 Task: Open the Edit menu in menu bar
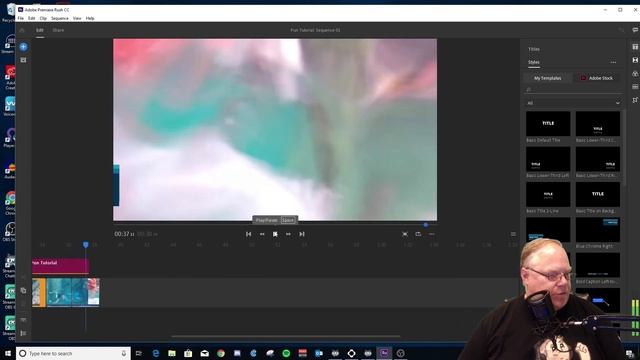point(31,18)
